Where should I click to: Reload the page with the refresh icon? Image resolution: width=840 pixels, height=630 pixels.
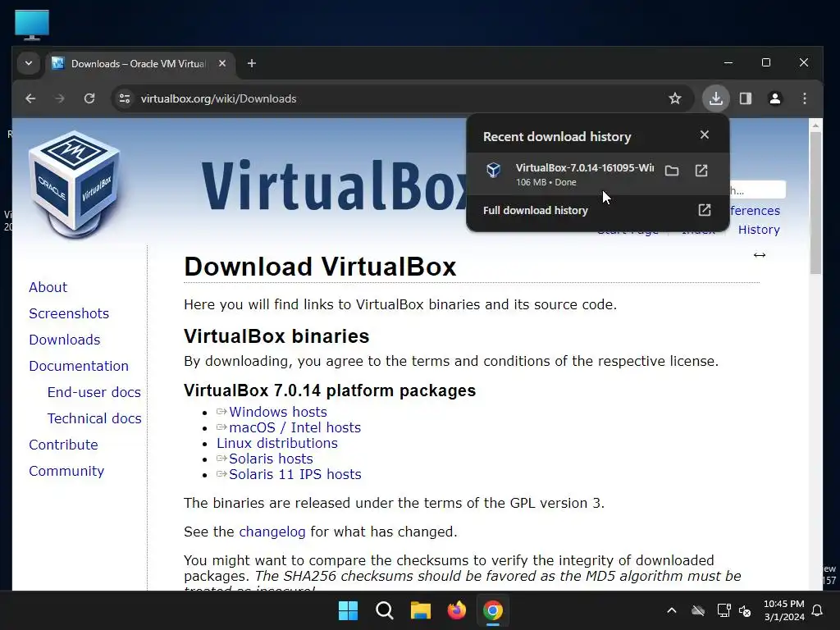[89, 98]
